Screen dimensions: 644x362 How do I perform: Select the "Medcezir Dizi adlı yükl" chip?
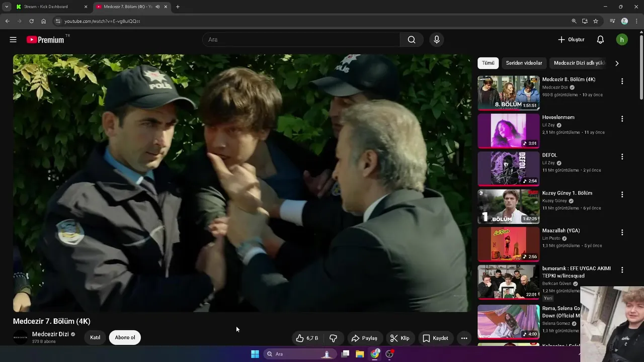[x=579, y=63]
